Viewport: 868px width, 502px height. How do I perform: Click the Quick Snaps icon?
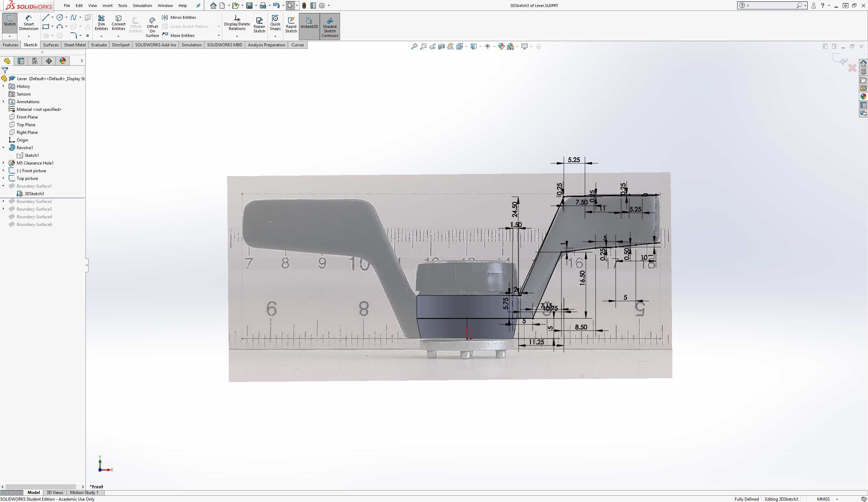(275, 23)
